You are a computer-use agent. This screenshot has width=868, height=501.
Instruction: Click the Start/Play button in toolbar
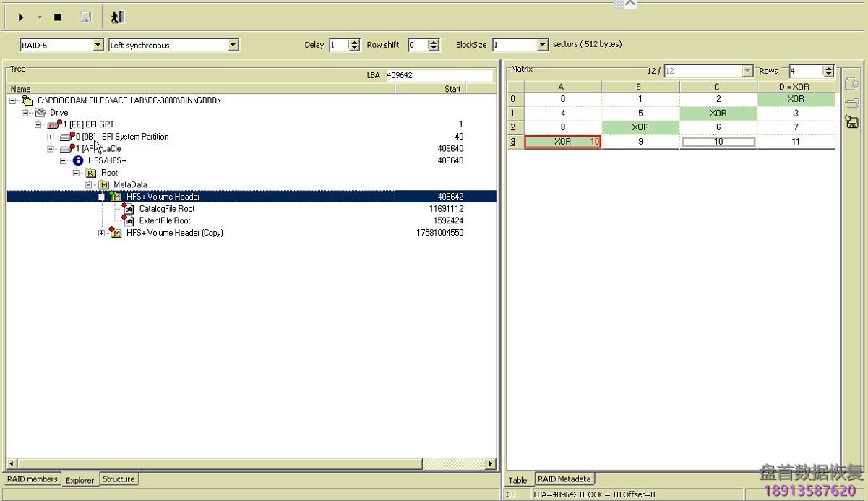(x=20, y=17)
